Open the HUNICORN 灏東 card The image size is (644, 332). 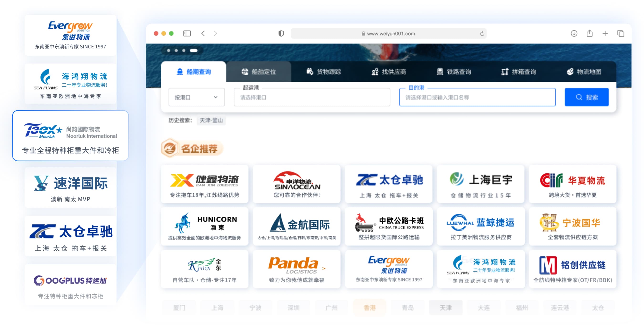[x=204, y=227]
